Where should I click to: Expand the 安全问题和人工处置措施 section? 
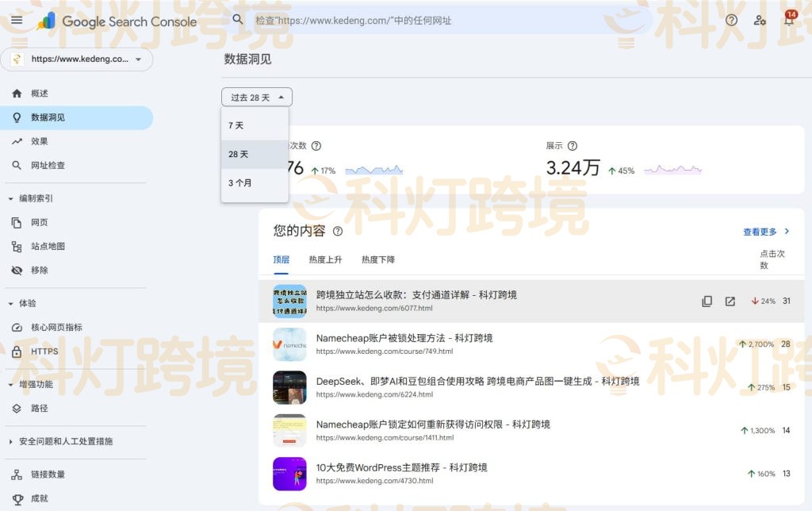coord(11,441)
